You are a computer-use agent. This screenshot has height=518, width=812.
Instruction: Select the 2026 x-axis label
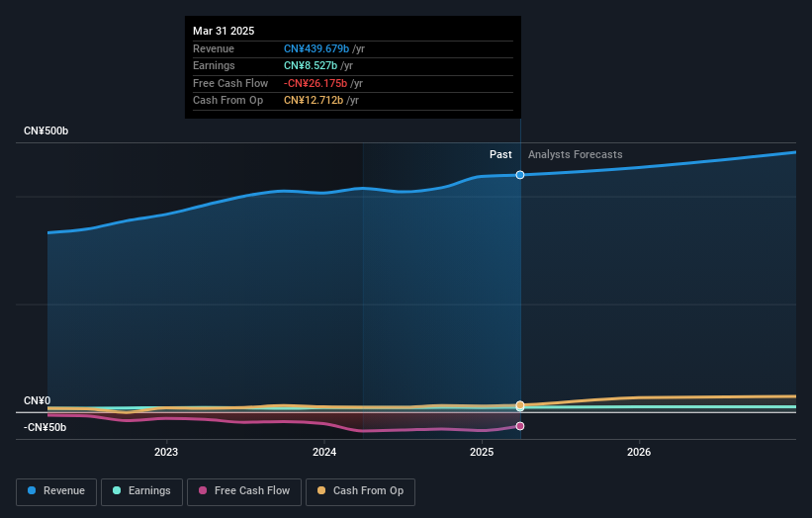(639, 452)
